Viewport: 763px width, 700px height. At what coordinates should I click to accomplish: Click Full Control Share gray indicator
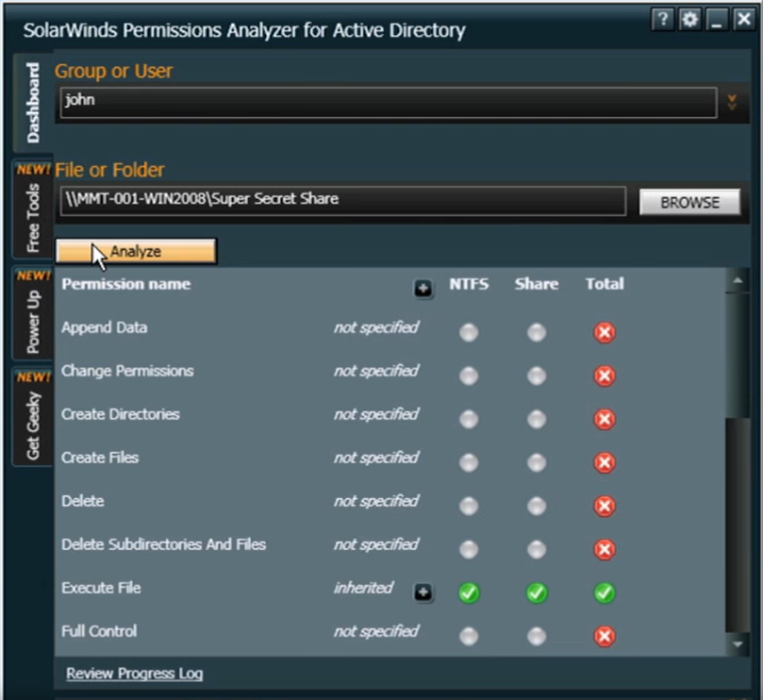[x=537, y=636]
